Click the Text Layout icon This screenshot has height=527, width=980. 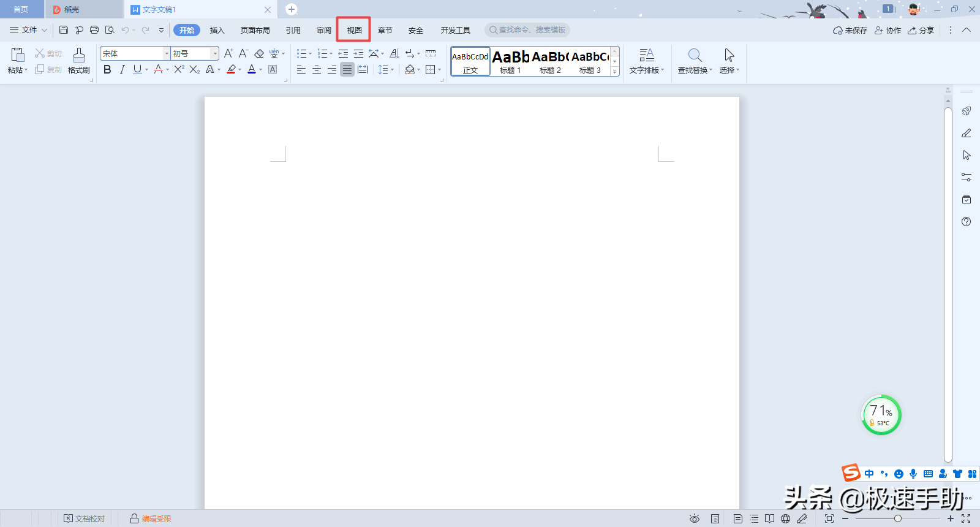coord(647,55)
